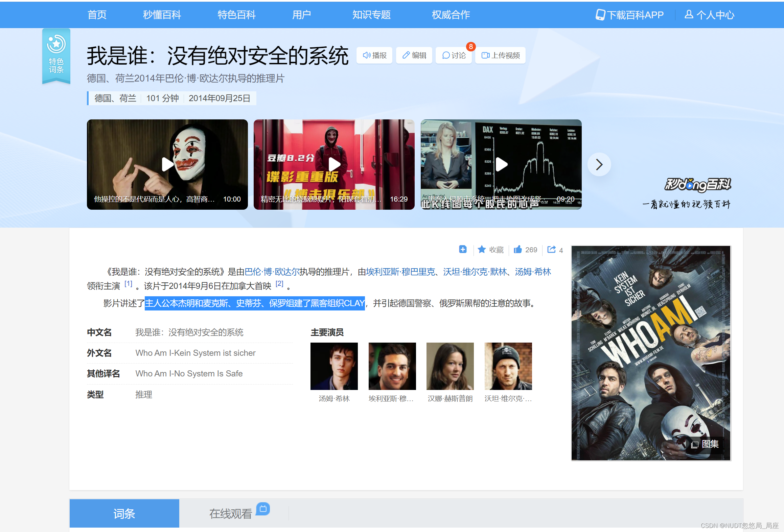This screenshot has width=784, height=532.
Task: Click the 播报 audio speaker button
Action: pos(374,55)
